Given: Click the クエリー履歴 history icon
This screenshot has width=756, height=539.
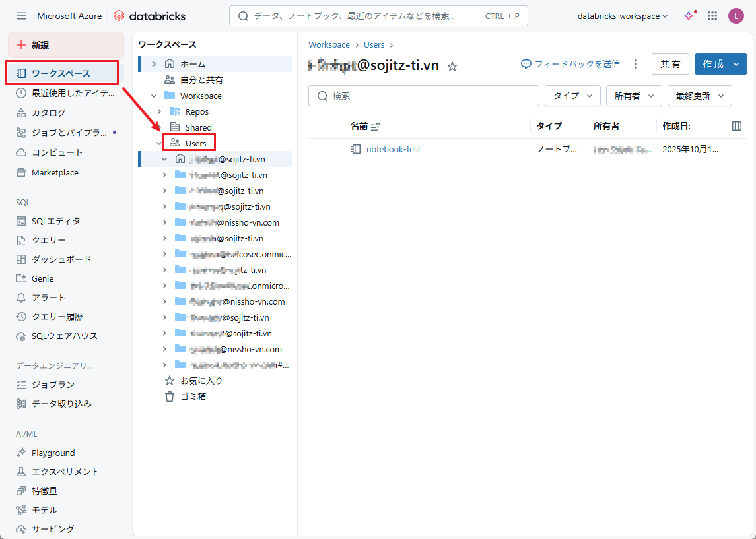Looking at the screenshot, I should pos(20,317).
